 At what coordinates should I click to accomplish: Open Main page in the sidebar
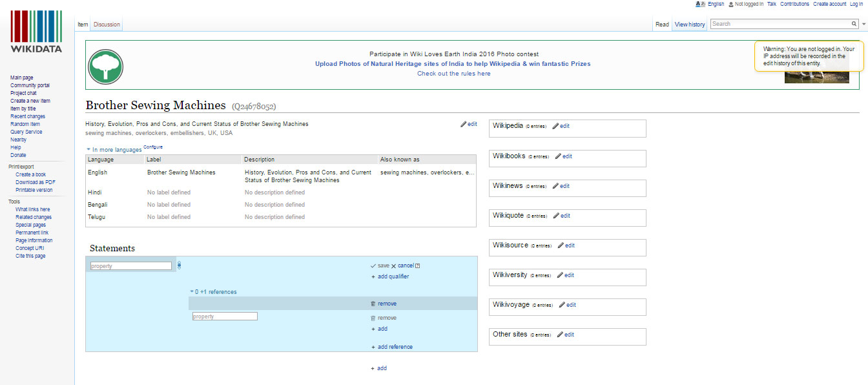tap(22, 78)
